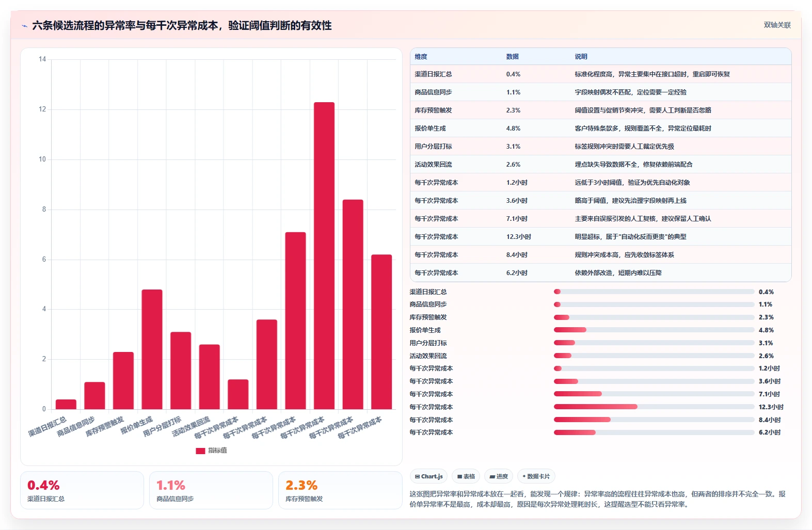This screenshot has width=812, height=530.
Task: Click the 用户分层打标 3.1% progress bar
Action: tap(654, 343)
